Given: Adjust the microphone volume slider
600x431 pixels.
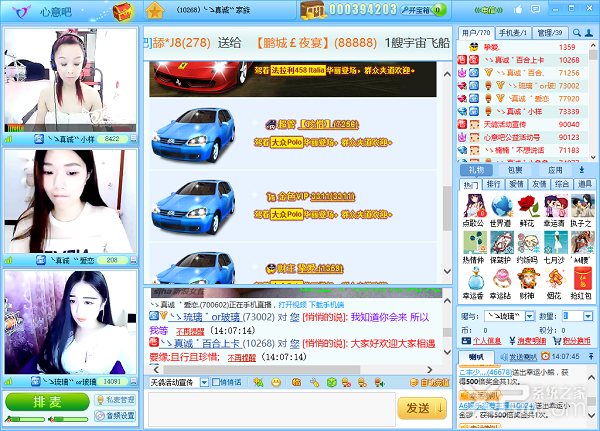Looking at the screenshot, I should (28, 420).
